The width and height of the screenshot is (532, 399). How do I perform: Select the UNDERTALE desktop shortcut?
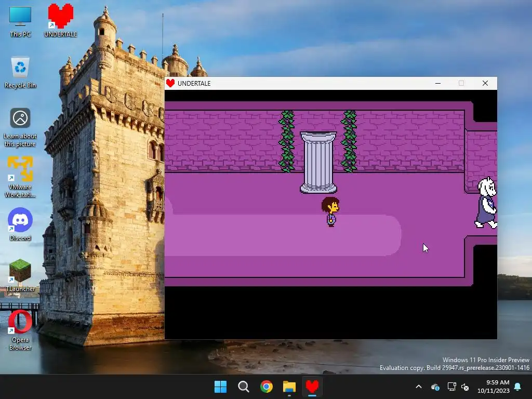pos(60,20)
